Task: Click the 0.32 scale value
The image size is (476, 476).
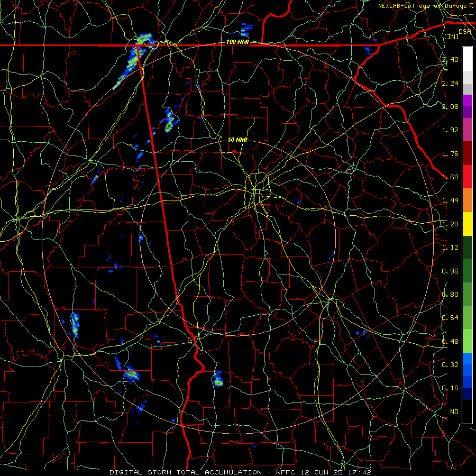Action: [x=450, y=365]
